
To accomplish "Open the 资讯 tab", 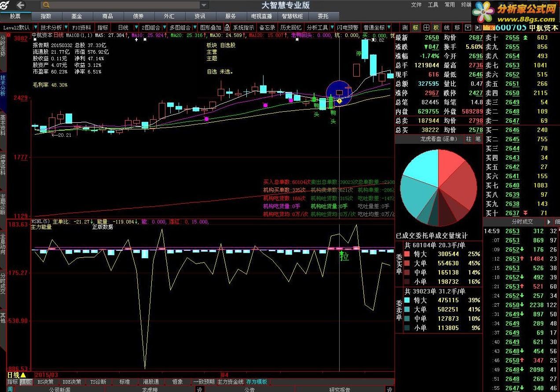I will [x=200, y=16].
